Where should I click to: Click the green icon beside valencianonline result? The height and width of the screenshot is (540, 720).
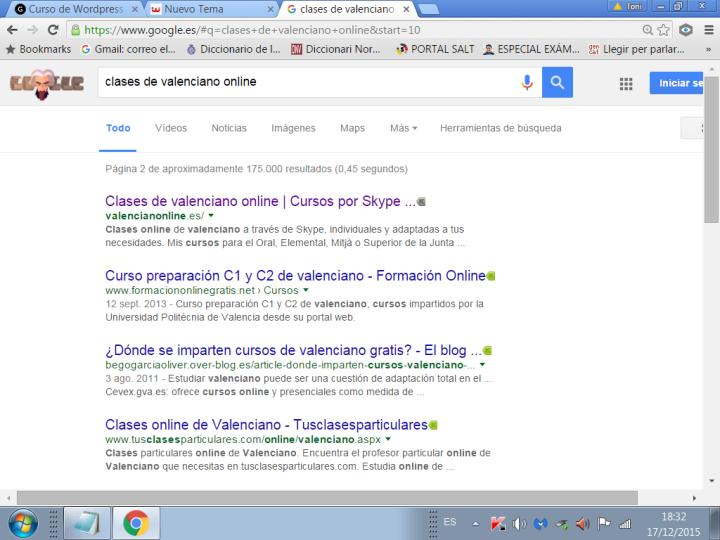(x=421, y=202)
